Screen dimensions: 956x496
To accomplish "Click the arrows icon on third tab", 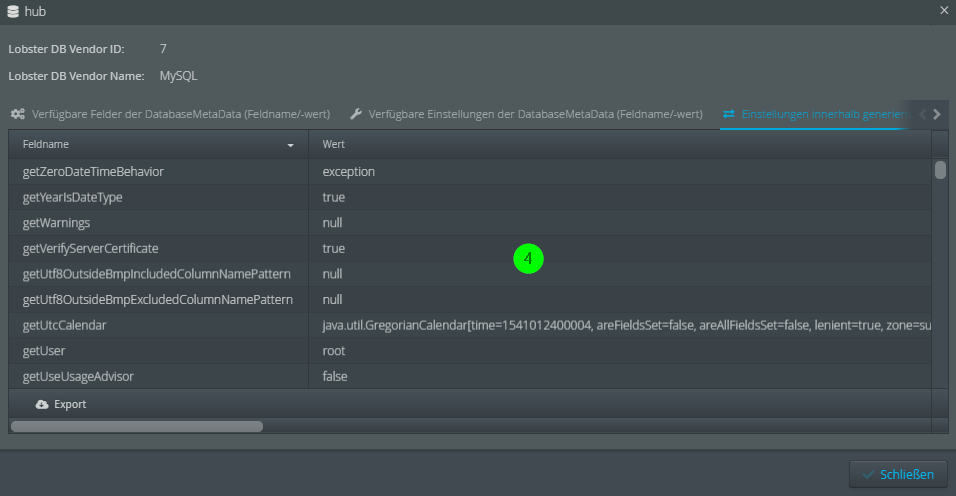I will pyautogui.click(x=729, y=114).
